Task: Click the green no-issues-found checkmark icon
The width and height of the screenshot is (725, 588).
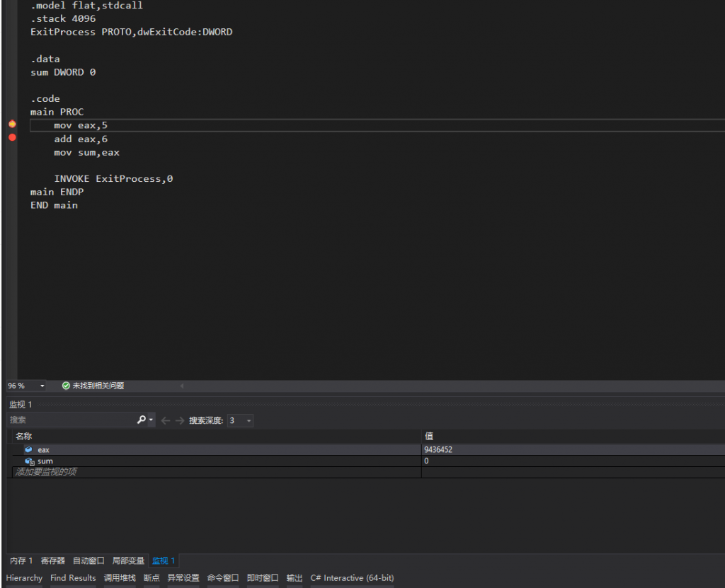Action: click(66, 386)
